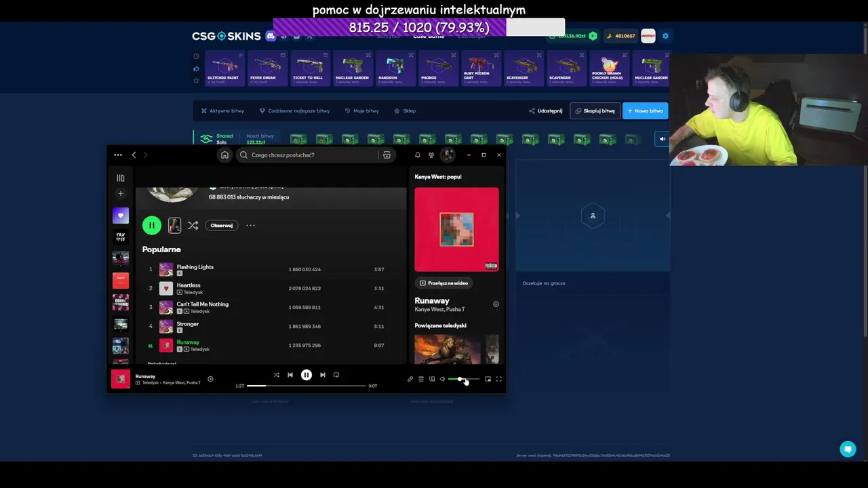This screenshot has height=488, width=868.
Task: Open the related music video thumbnail
Action: click(x=448, y=350)
